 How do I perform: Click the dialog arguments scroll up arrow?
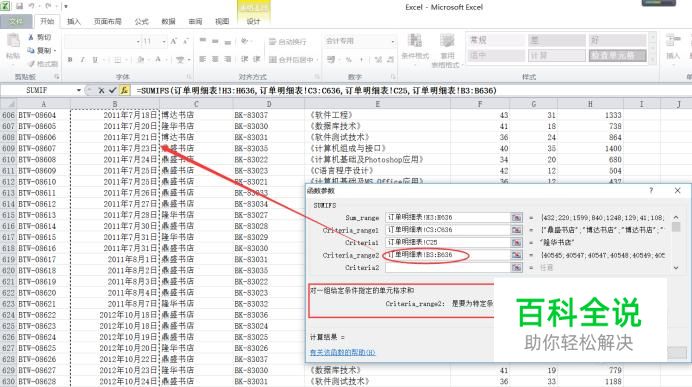click(676, 217)
